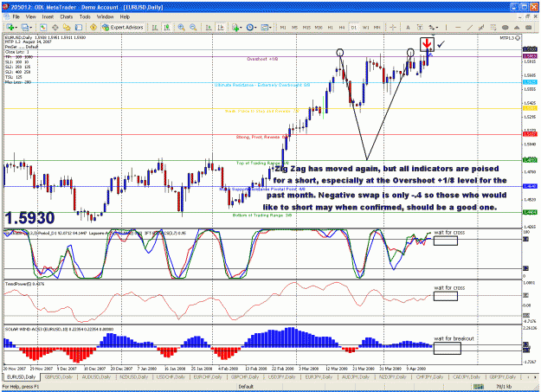The width and height of the screenshot is (541, 392).
Task: Switch to H1 timeframe
Action: pos(330,28)
